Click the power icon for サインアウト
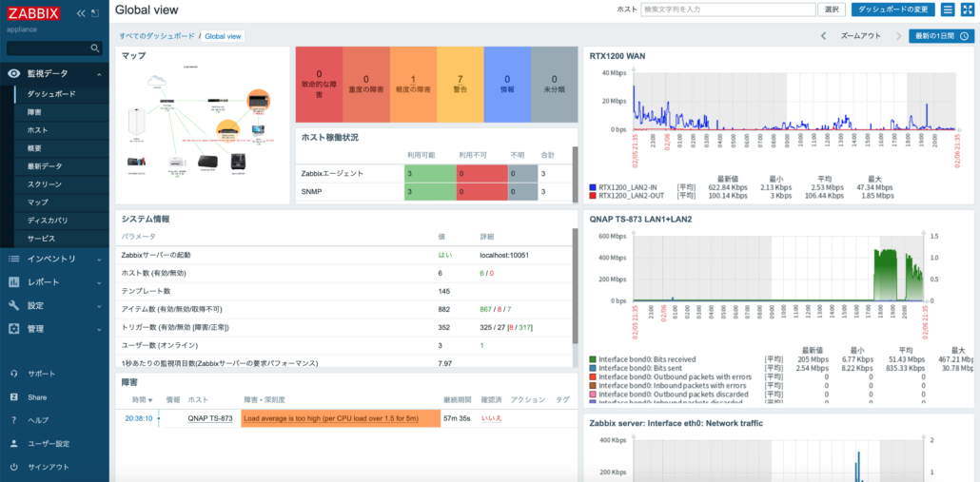This screenshot has height=482, width=980. 13,467
